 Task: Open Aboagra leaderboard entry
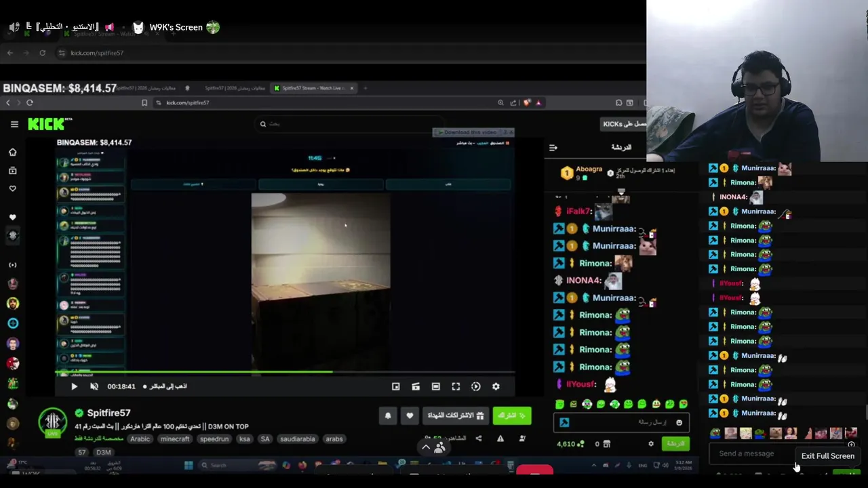coord(582,173)
